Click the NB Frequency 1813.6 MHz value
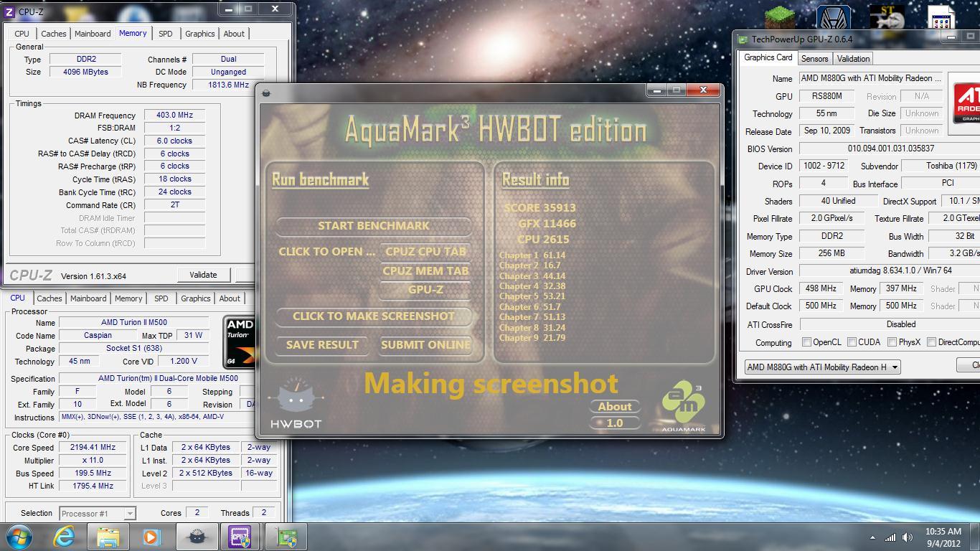The image size is (980, 551). coord(229,85)
